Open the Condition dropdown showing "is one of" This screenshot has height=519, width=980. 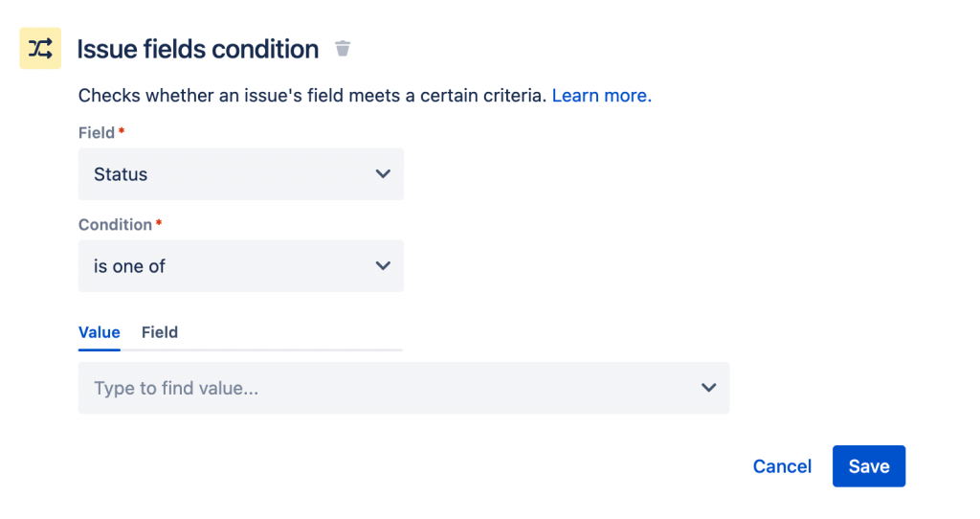click(x=240, y=266)
